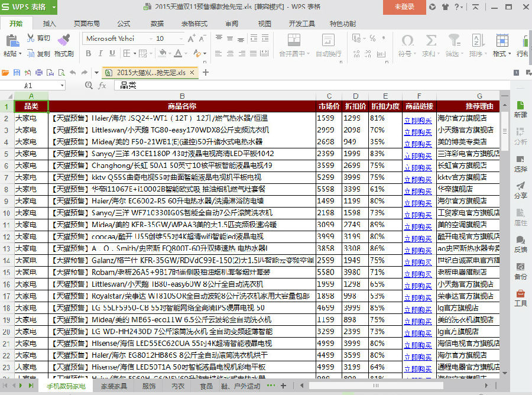Center cell text horizontally
Image resolution: width=532 pixels, height=395 pixels.
(x=230, y=53)
